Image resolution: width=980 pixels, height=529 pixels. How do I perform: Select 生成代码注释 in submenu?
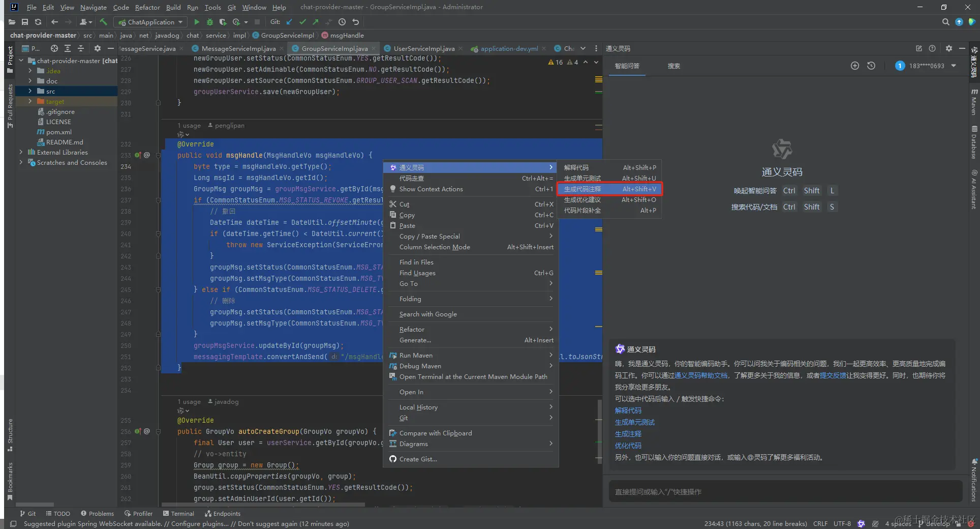610,189
